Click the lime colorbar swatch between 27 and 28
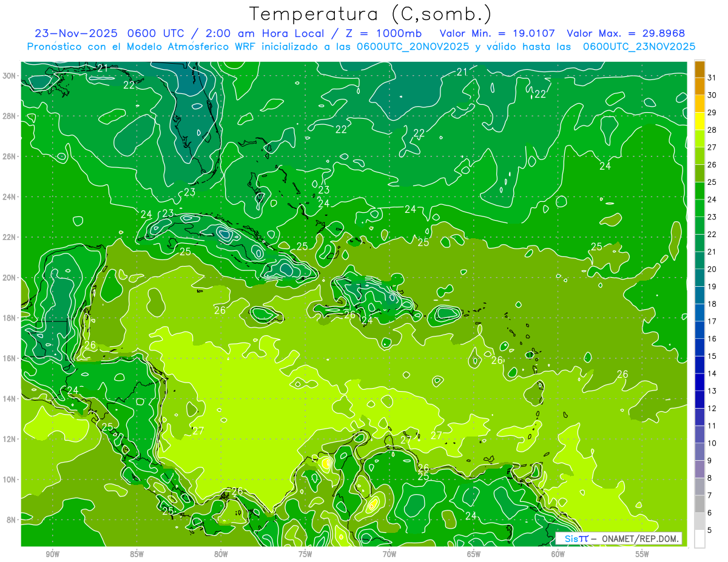The height and width of the screenshot is (562, 728). tap(699, 139)
